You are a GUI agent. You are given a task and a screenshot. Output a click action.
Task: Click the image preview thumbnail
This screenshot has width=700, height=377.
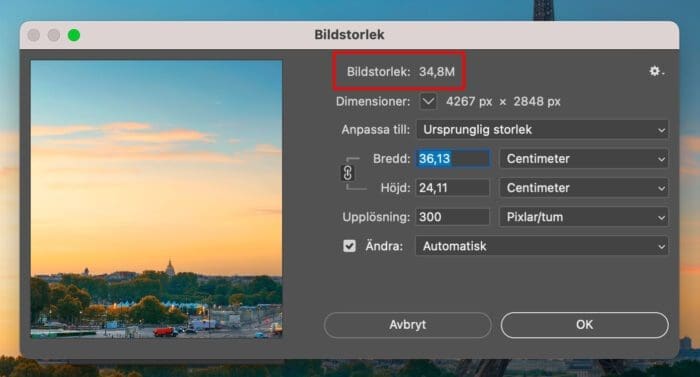pyautogui.click(x=156, y=199)
